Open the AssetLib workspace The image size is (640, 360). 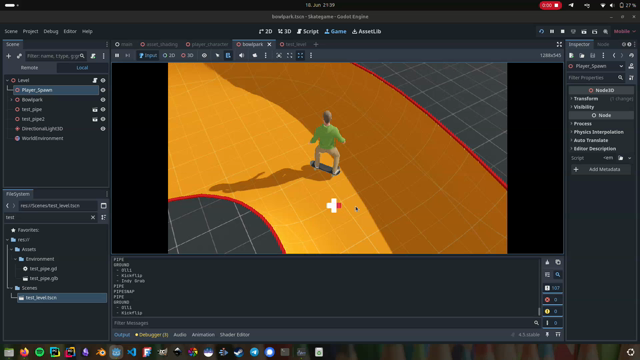(367, 31)
